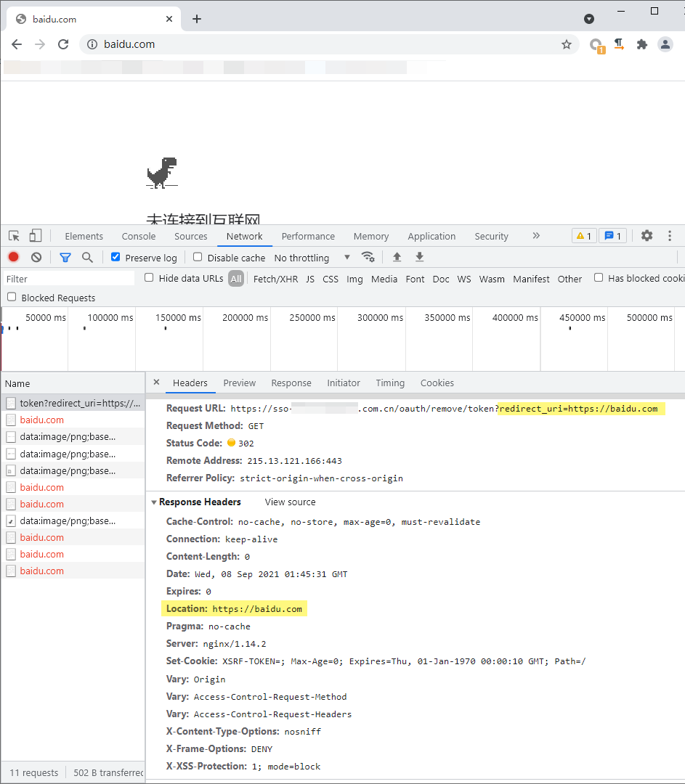Screen dimensions: 685x784
Task: Click the browser back arrow
Action: pyautogui.click(x=17, y=44)
